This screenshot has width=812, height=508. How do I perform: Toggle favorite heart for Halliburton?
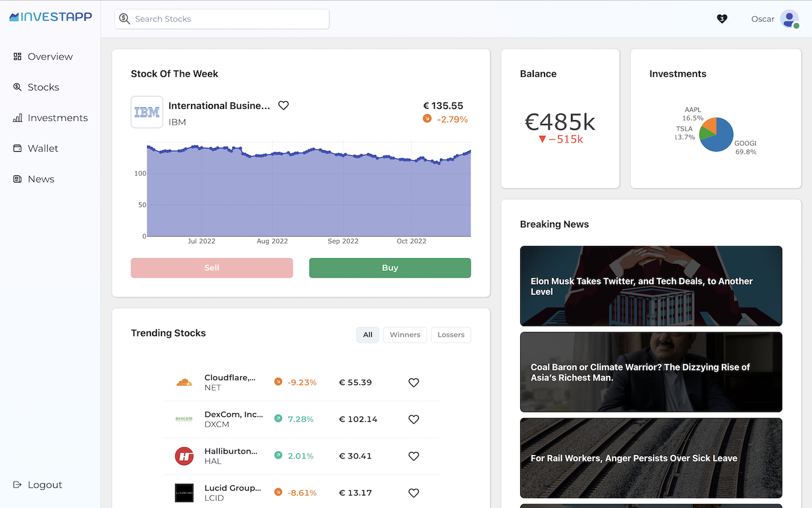(x=414, y=456)
